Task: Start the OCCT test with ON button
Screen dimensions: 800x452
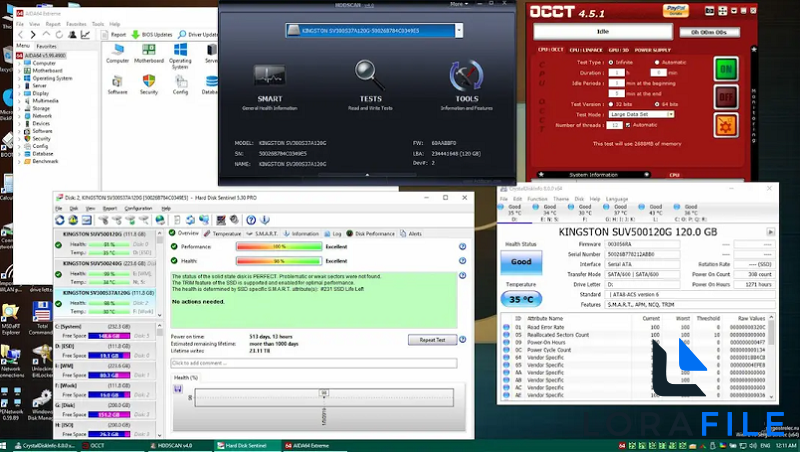Action: (x=726, y=69)
